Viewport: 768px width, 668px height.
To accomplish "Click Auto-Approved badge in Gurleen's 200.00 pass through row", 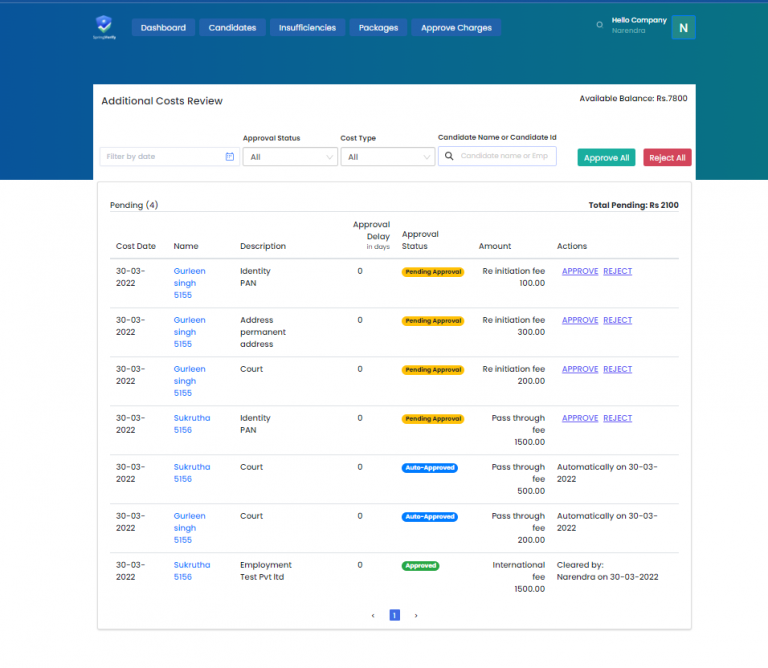I will 430,517.
